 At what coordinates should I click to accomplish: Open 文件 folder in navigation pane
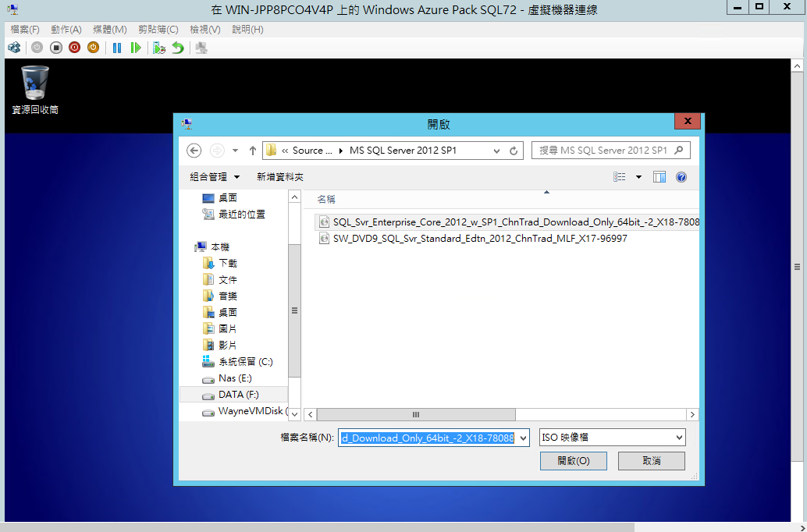tap(220, 279)
